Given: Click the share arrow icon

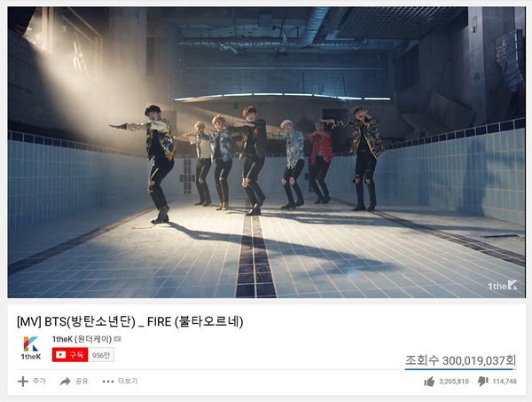Looking at the screenshot, I should [65, 382].
